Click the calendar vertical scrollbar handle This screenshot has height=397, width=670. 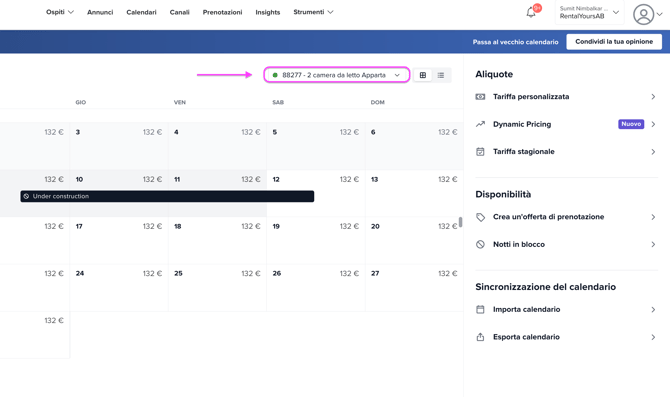click(x=461, y=222)
